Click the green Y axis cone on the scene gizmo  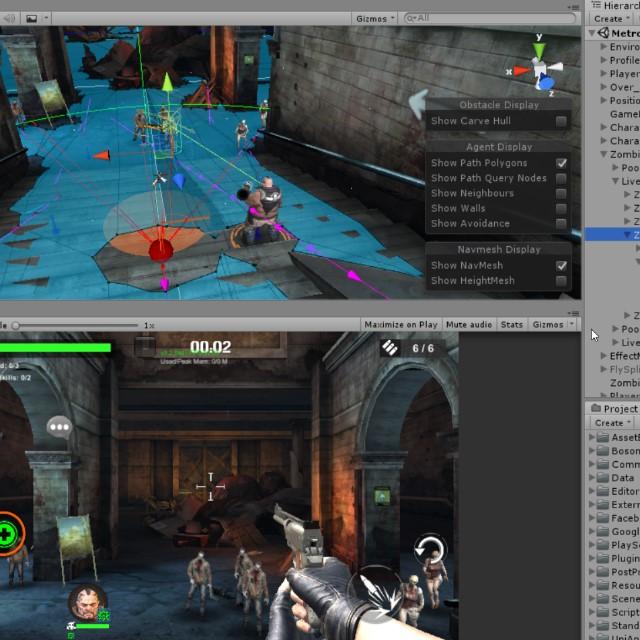coord(539,51)
